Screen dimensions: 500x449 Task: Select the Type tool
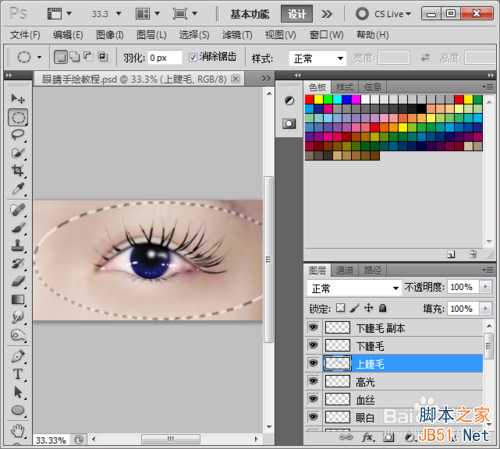18,374
